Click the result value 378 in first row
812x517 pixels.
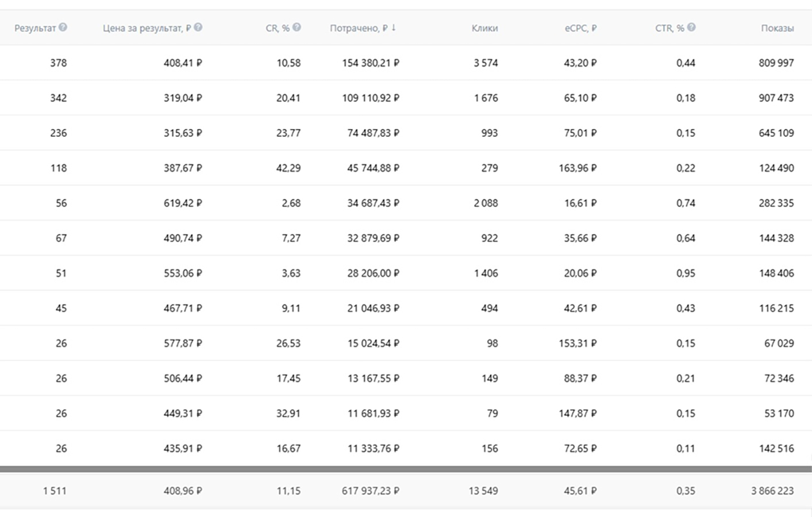click(x=58, y=63)
